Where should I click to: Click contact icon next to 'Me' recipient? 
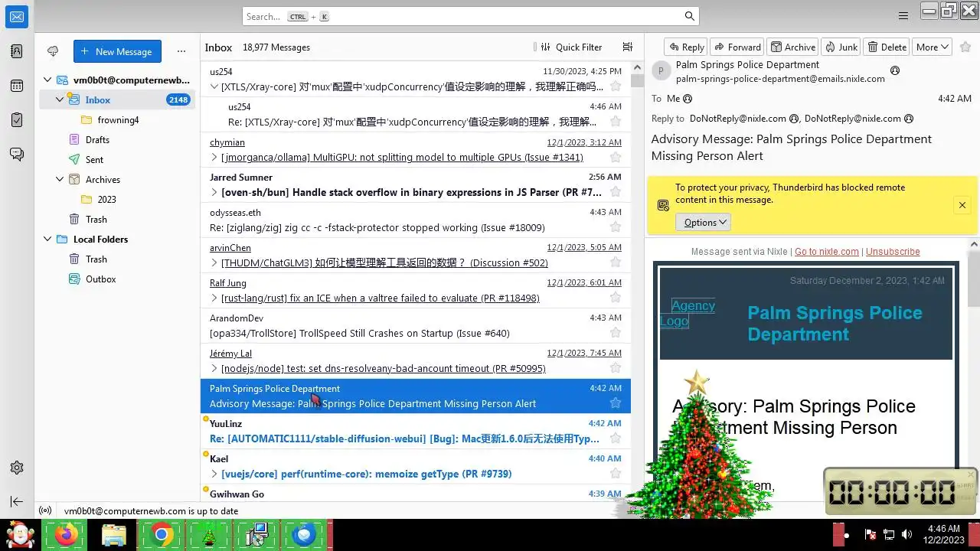[x=688, y=99]
